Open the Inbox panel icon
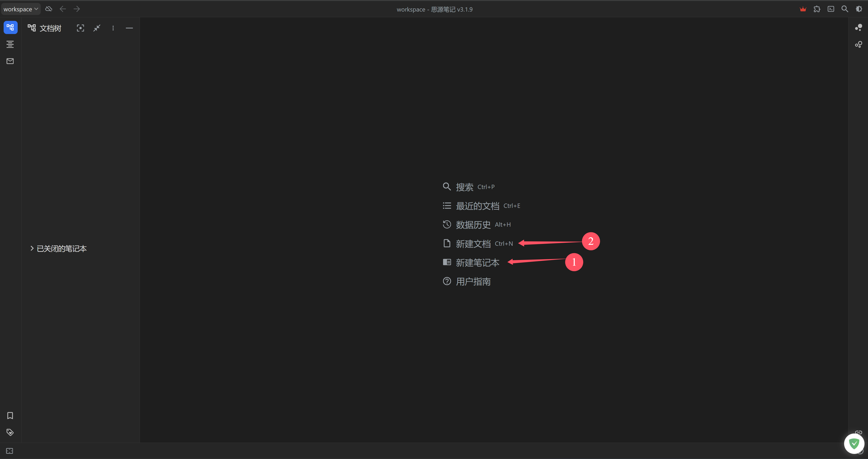The width and height of the screenshot is (868, 459). tap(10, 61)
